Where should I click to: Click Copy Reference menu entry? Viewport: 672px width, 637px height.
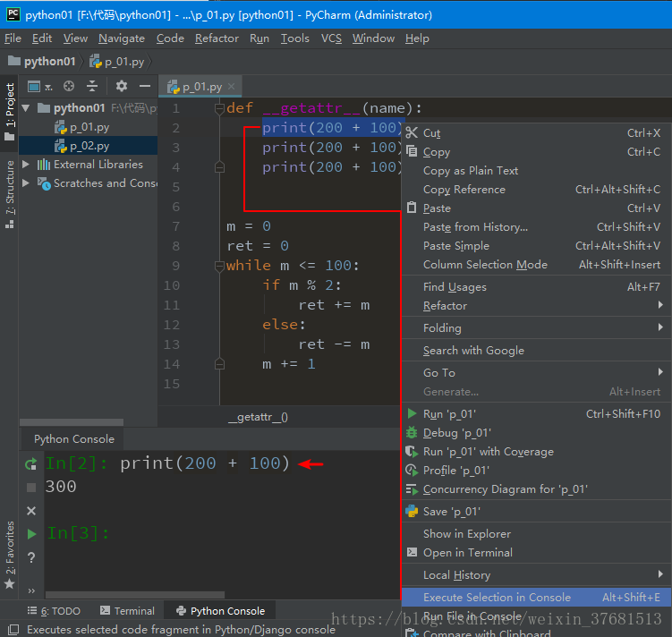[536, 190]
